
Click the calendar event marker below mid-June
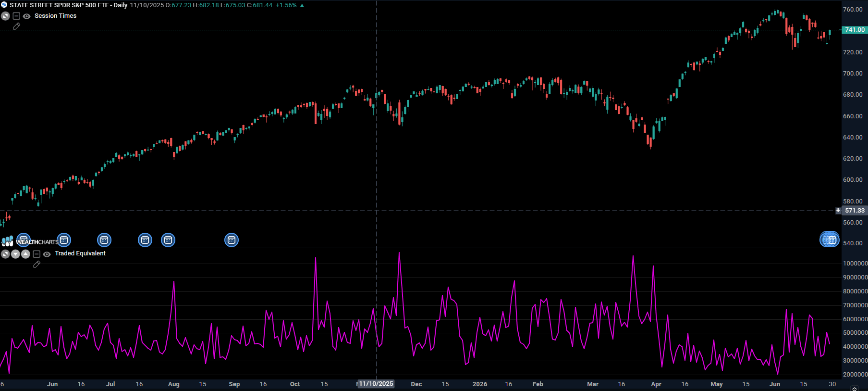(x=64, y=240)
